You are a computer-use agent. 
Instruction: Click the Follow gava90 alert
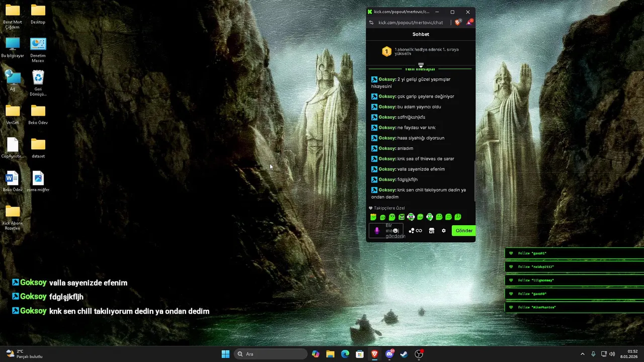coord(574,294)
